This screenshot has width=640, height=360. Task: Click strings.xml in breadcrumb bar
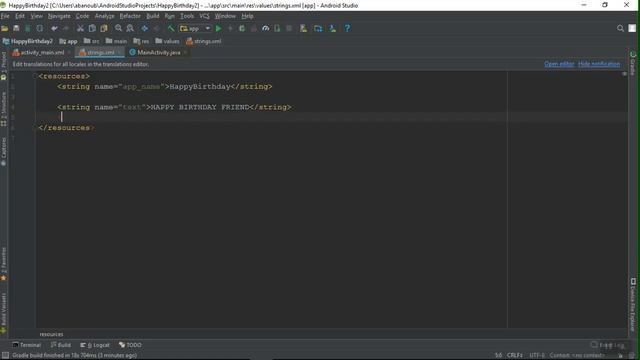coord(204,41)
